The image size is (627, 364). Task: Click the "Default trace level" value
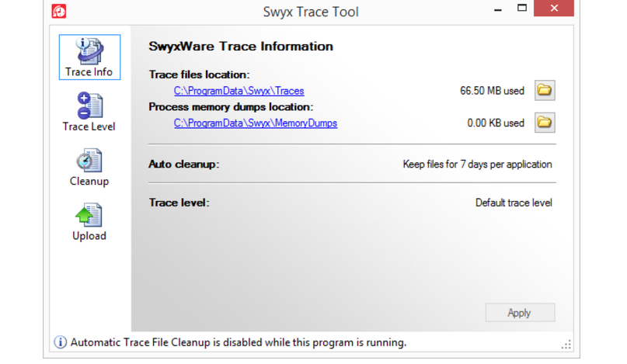point(514,203)
